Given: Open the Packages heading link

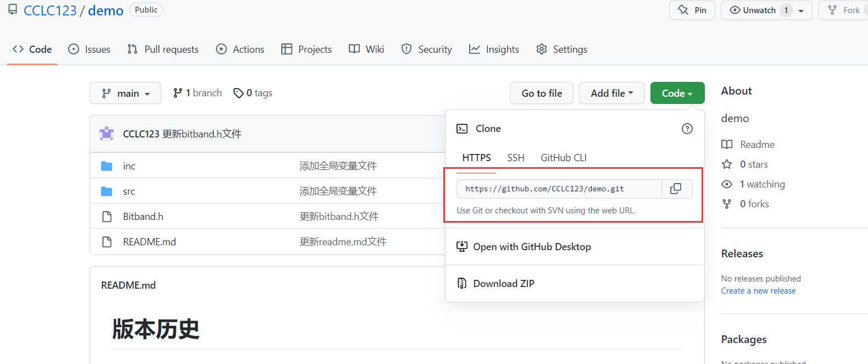Looking at the screenshot, I should pyautogui.click(x=744, y=339).
